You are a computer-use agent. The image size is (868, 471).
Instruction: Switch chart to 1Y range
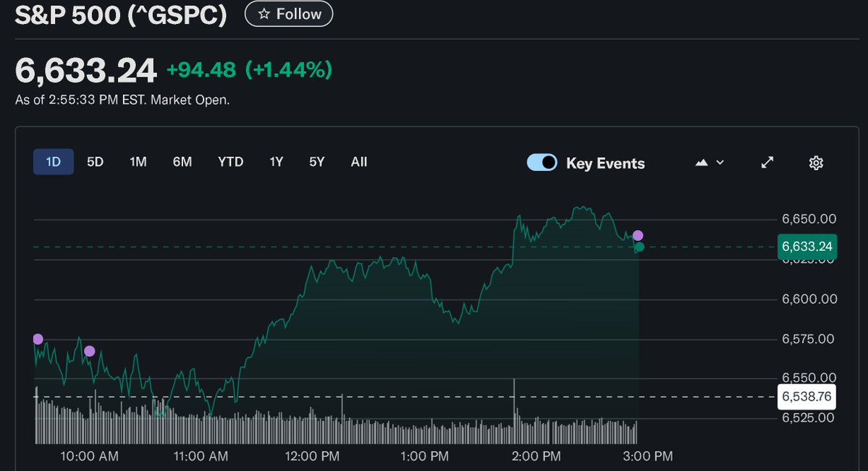[277, 161]
